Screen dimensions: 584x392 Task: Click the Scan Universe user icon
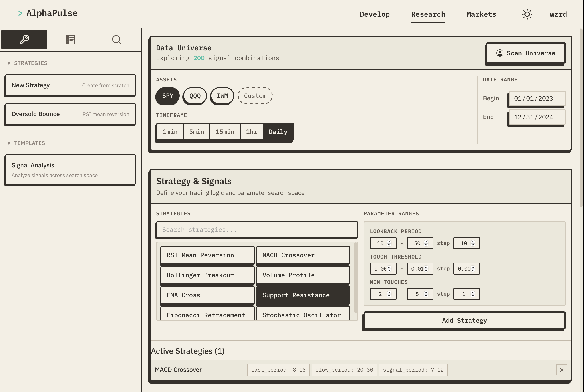[x=500, y=53]
